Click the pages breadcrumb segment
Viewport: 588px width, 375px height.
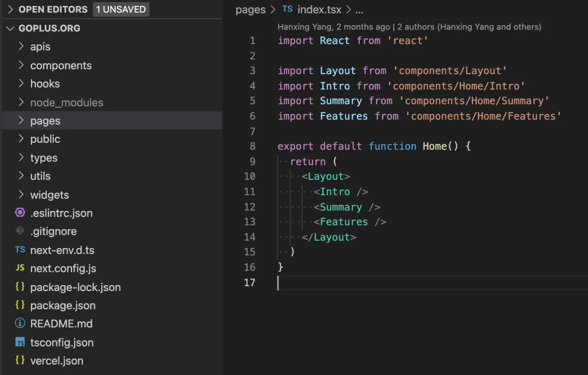[x=250, y=10]
